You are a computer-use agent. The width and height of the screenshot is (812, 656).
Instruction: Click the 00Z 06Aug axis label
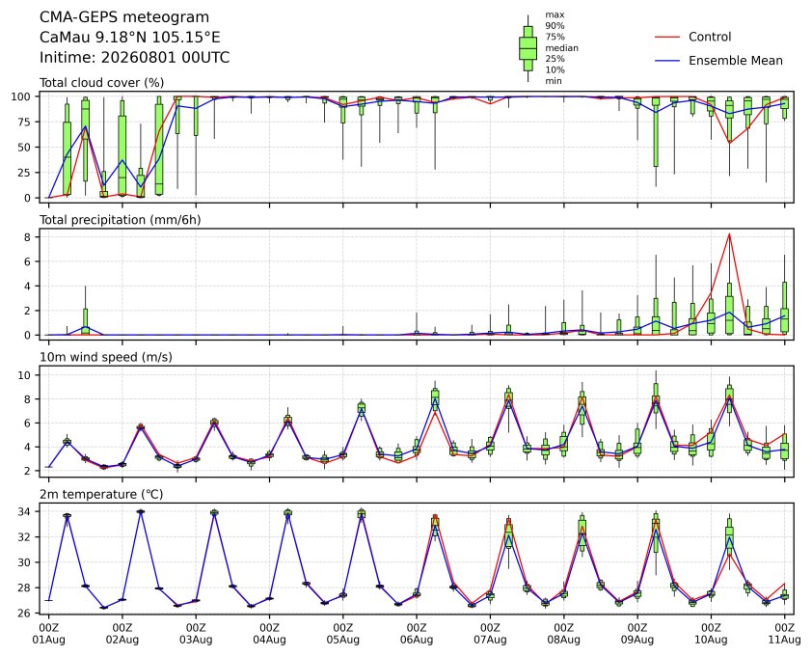pyautogui.click(x=417, y=634)
